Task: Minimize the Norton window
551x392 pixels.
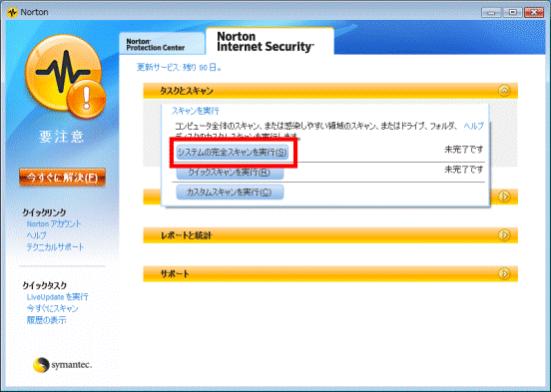Action: 491,12
